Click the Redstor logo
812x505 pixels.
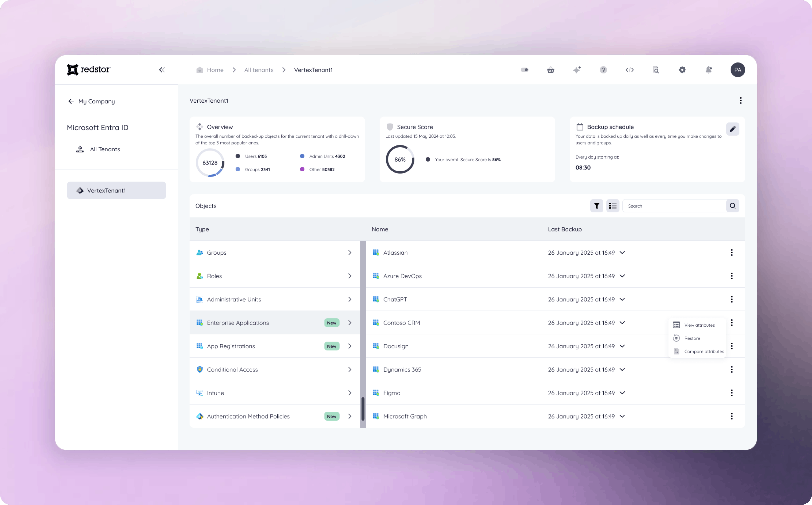coord(88,69)
